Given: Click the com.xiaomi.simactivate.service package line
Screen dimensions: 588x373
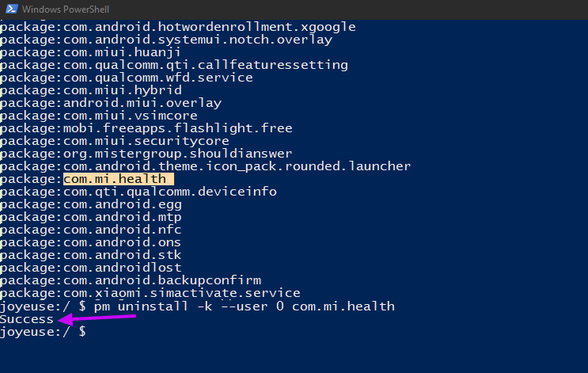Looking at the screenshot, I should pyautogui.click(x=150, y=293).
